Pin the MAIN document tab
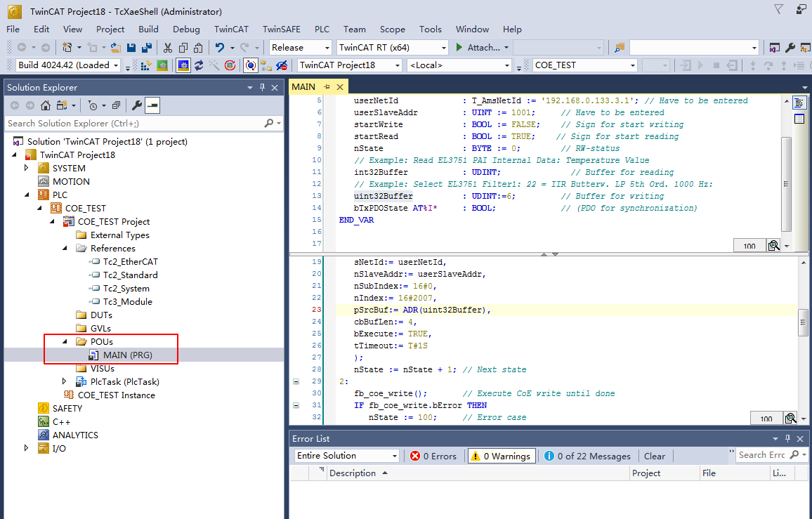 (327, 87)
